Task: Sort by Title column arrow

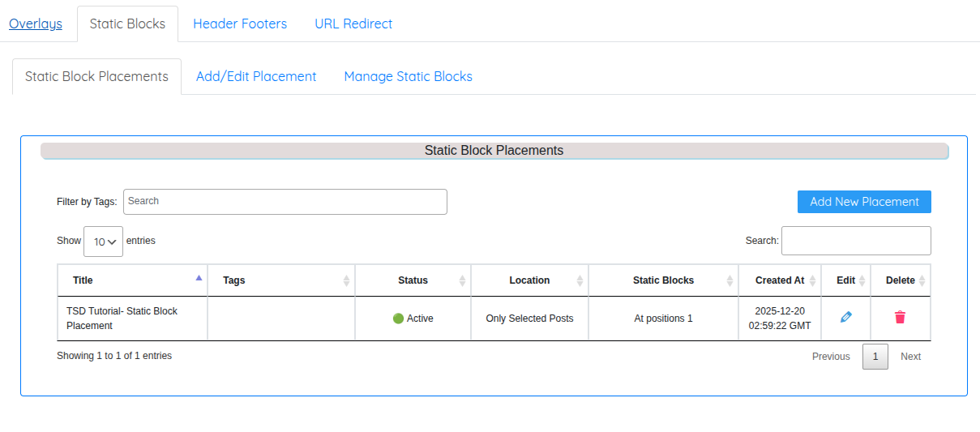Action: click(199, 278)
